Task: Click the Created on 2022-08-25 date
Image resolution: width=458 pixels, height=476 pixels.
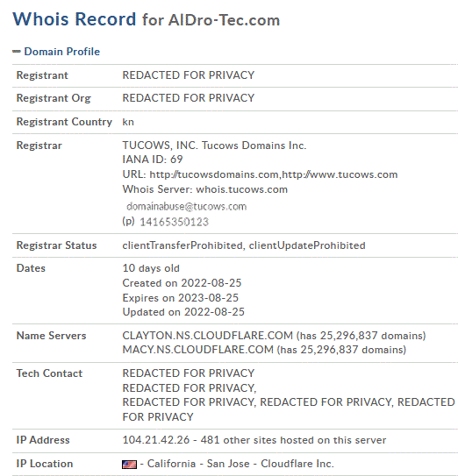Action: (x=182, y=283)
